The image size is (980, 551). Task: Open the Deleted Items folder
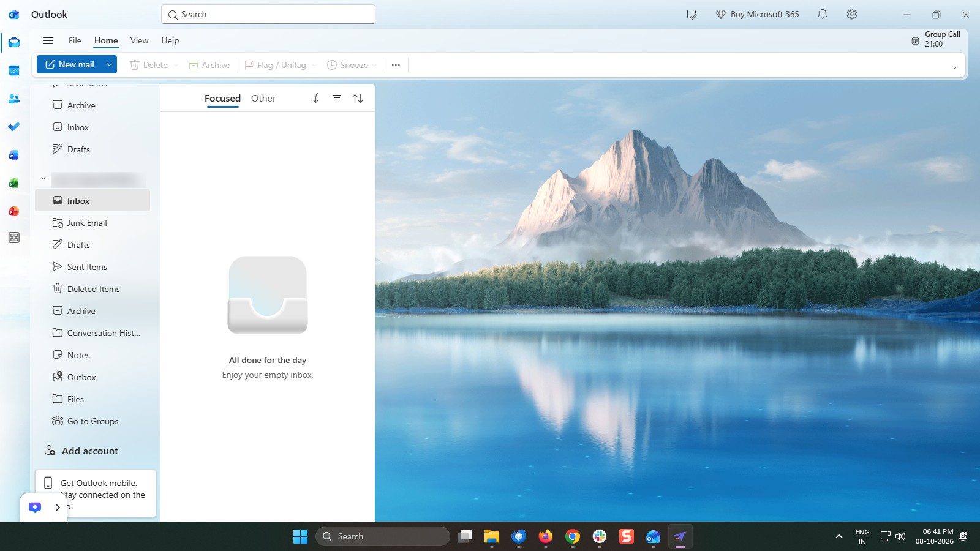92,289
